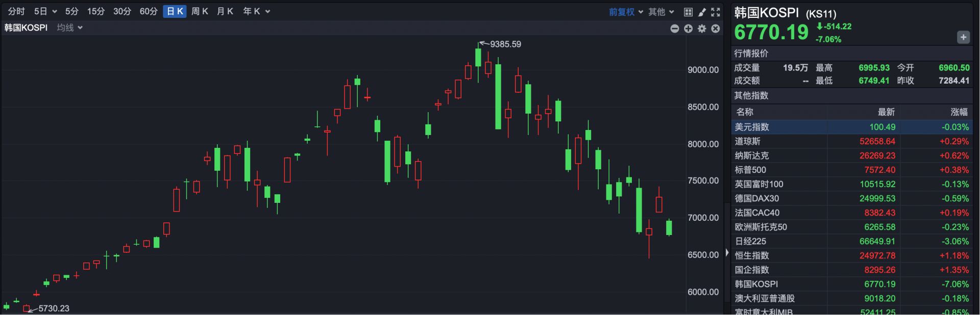This screenshot has height=315, width=980.
Task: Click the 最低 value 6749.41
Action: [x=874, y=81]
